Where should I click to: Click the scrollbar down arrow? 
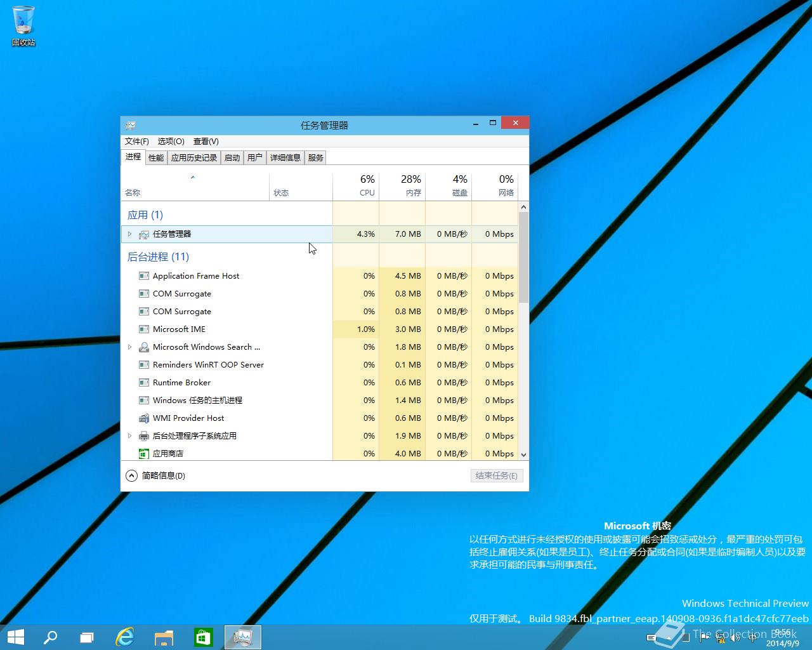tap(523, 454)
